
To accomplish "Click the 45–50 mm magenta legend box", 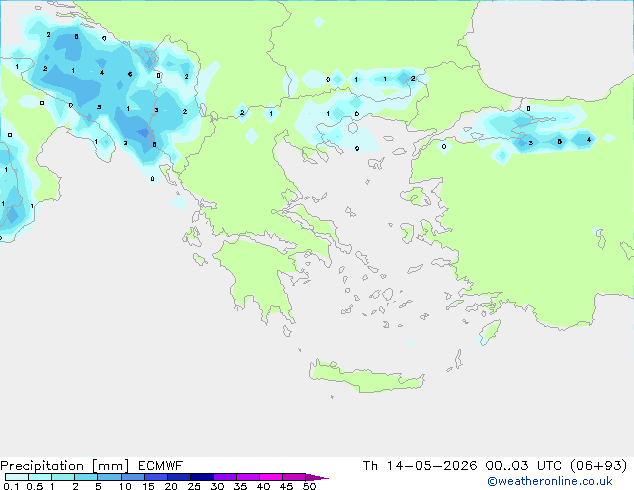I will (294, 477).
